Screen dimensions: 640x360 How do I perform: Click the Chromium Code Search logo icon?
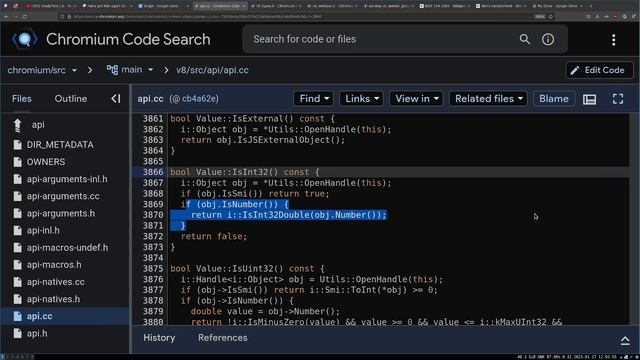coord(24,39)
